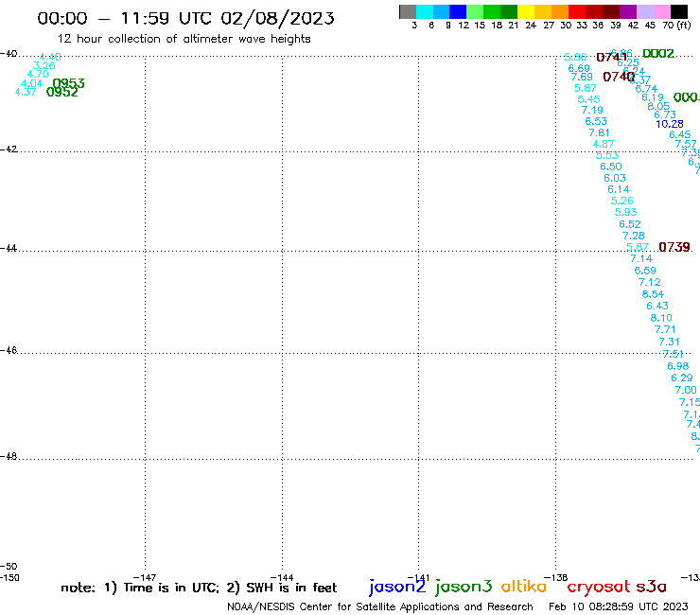Click the subtitle '12 hour collection of altimeter wave heights'
This screenshot has width=700, height=615.
coord(184,39)
